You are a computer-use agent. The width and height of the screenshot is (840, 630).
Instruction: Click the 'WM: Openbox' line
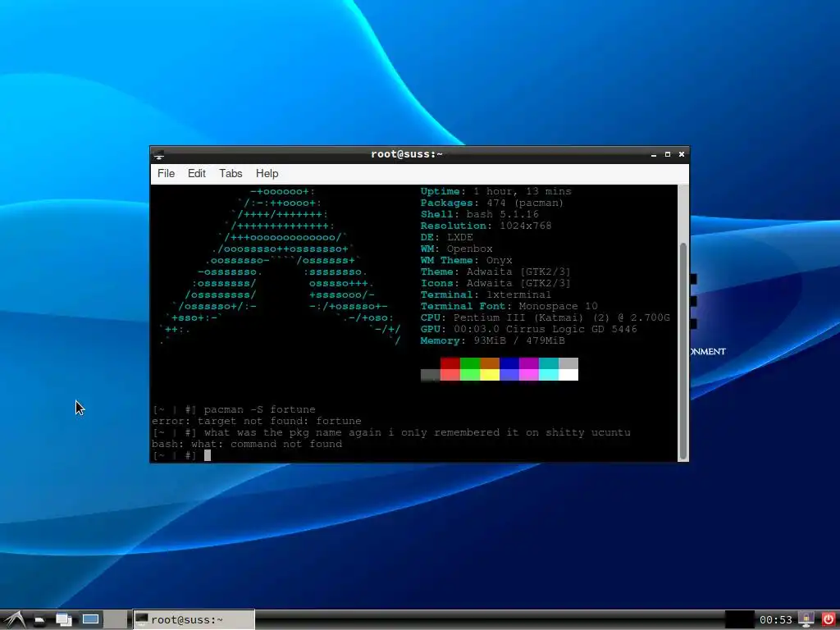456,249
